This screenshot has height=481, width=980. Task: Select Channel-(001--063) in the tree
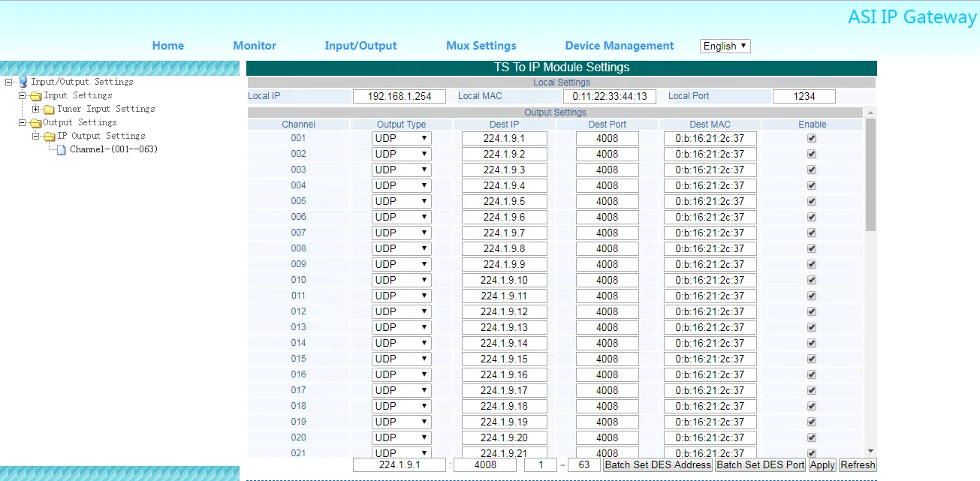[x=114, y=149]
